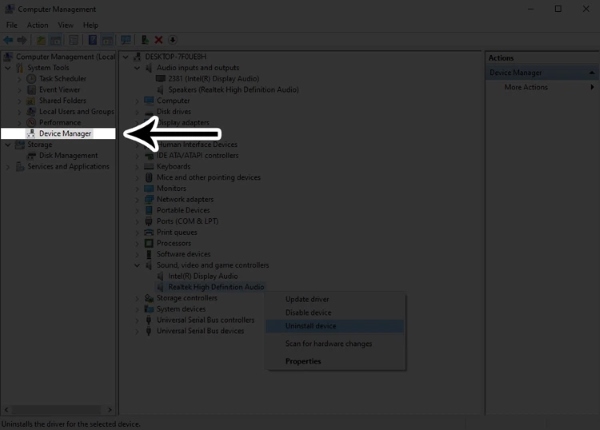Image resolution: width=600 pixels, height=430 pixels.
Task: Select Intel(R) Display Audio under Sound controllers
Action: [x=203, y=276]
